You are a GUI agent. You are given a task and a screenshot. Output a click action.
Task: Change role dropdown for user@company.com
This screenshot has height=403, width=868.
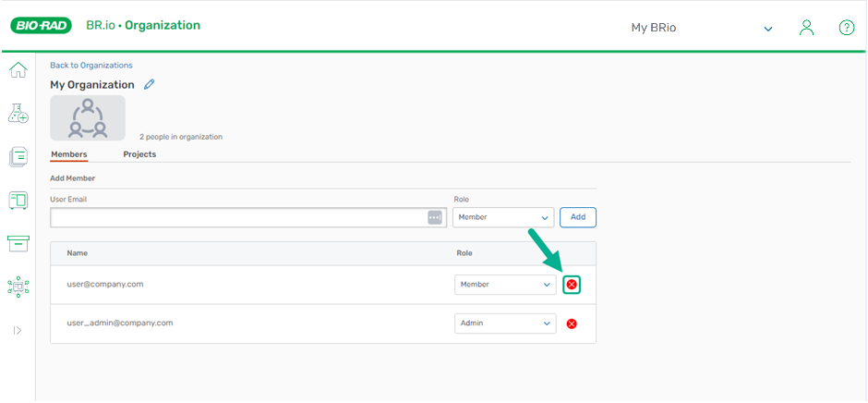coord(505,285)
